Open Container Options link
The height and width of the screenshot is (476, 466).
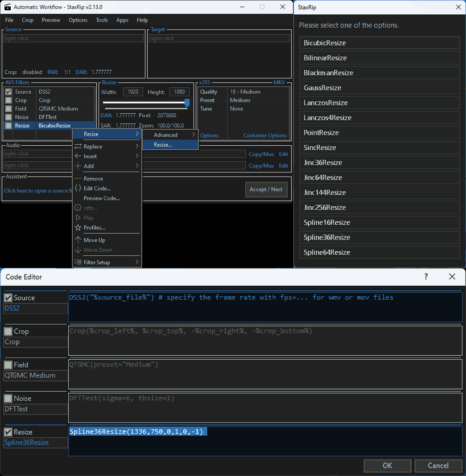tap(265, 135)
